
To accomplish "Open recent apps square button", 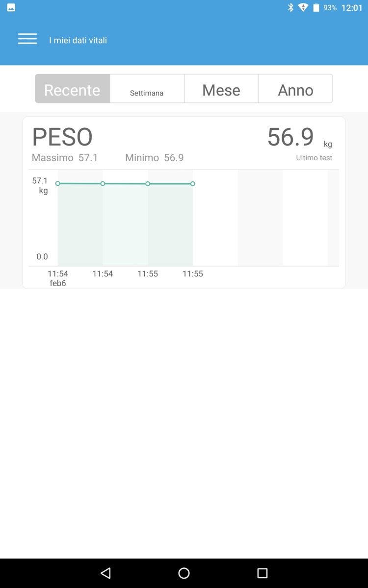I will click(x=263, y=573).
